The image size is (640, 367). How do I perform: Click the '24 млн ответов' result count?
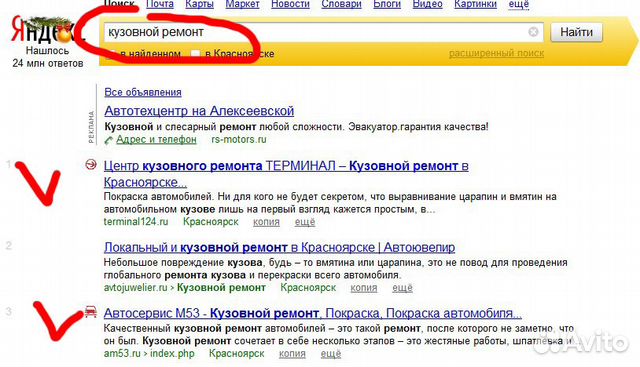pos(48,63)
